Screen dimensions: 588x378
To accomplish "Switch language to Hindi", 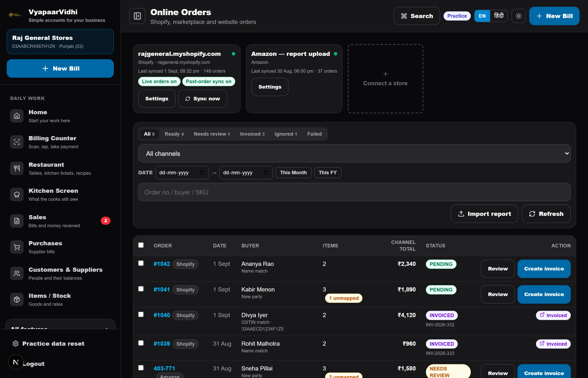I will point(499,16).
